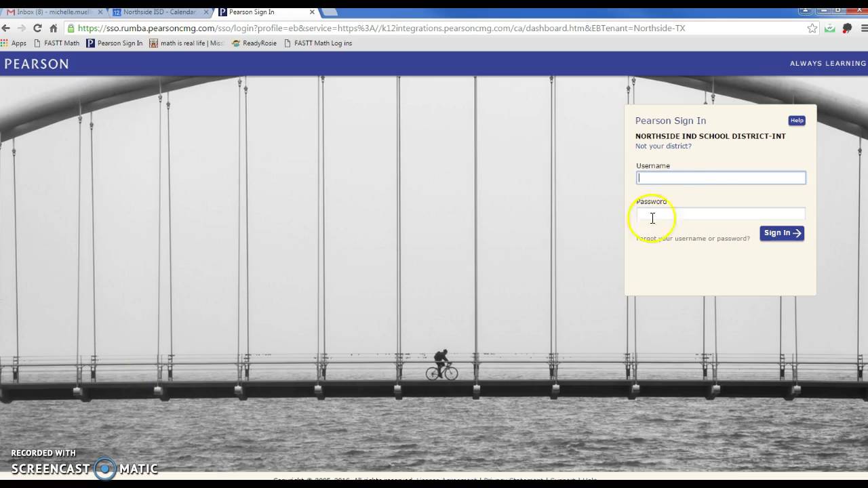Open the dark cloud extension icon
The height and width of the screenshot is (488, 868).
pos(847,28)
